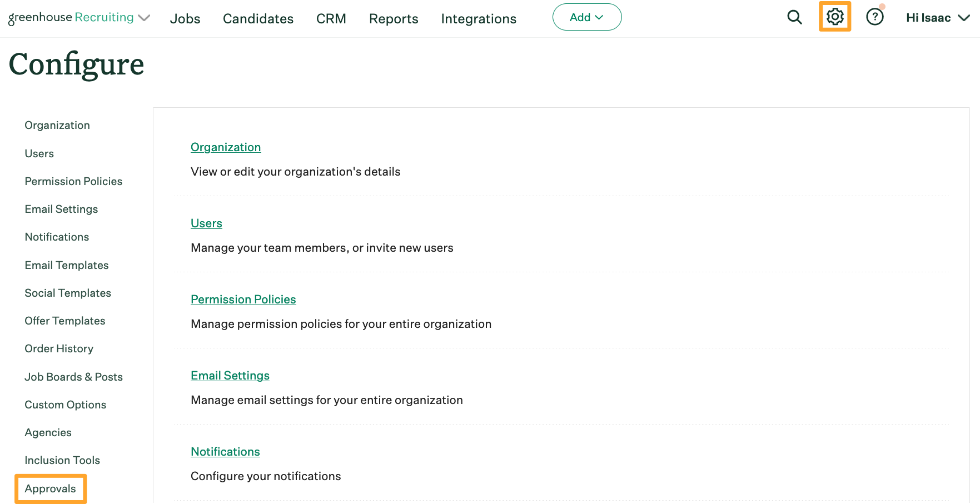Click the Notifications link
Image resolution: width=980 pixels, height=504 pixels.
click(x=225, y=451)
